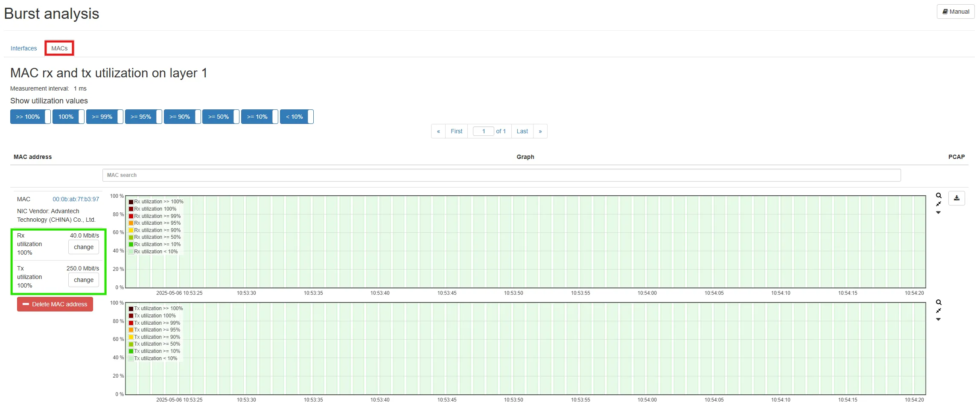Toggle the >> 100% utilization filter
The height and width of the screenshot is (408, 980).
click(28, 117)
